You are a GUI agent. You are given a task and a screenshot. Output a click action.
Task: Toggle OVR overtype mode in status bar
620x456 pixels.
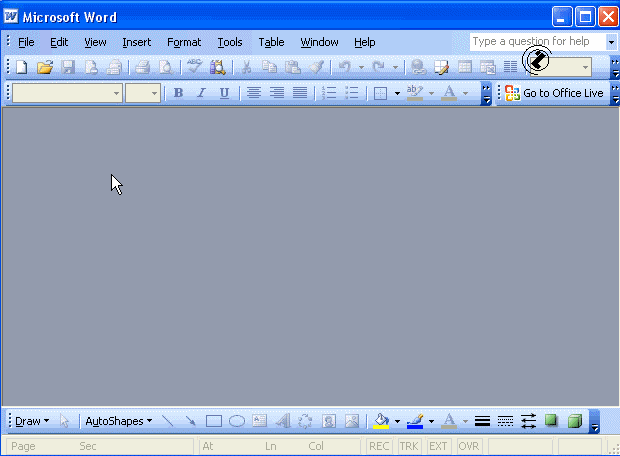(x=469, y=446)
